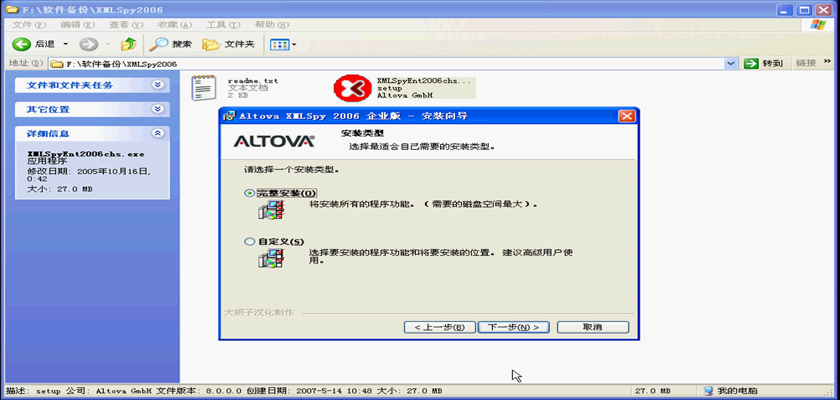840x400 pixels.
Task: Click the 大胡子汉化制作 label
Action: coord(258,312)
